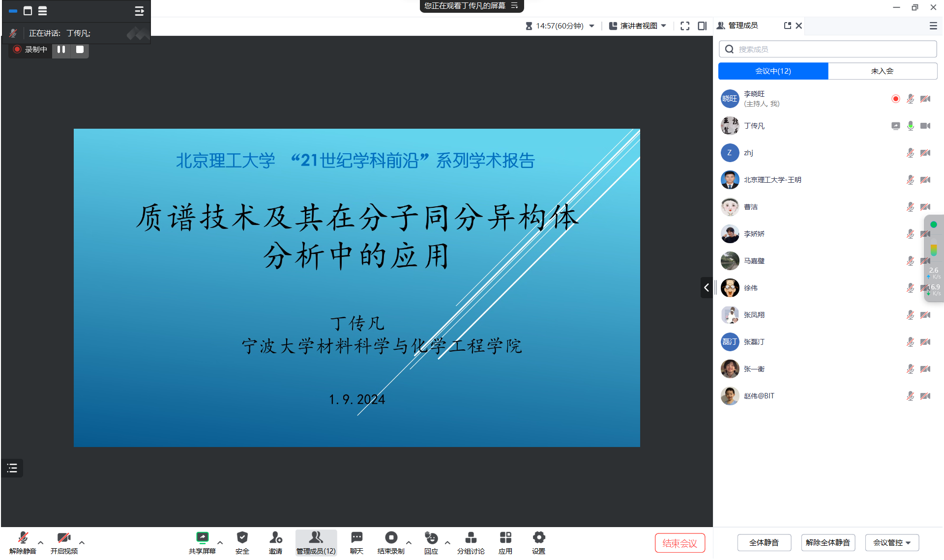
Task: Click the 全体静音 mute all button
Action: pos(764,542)
